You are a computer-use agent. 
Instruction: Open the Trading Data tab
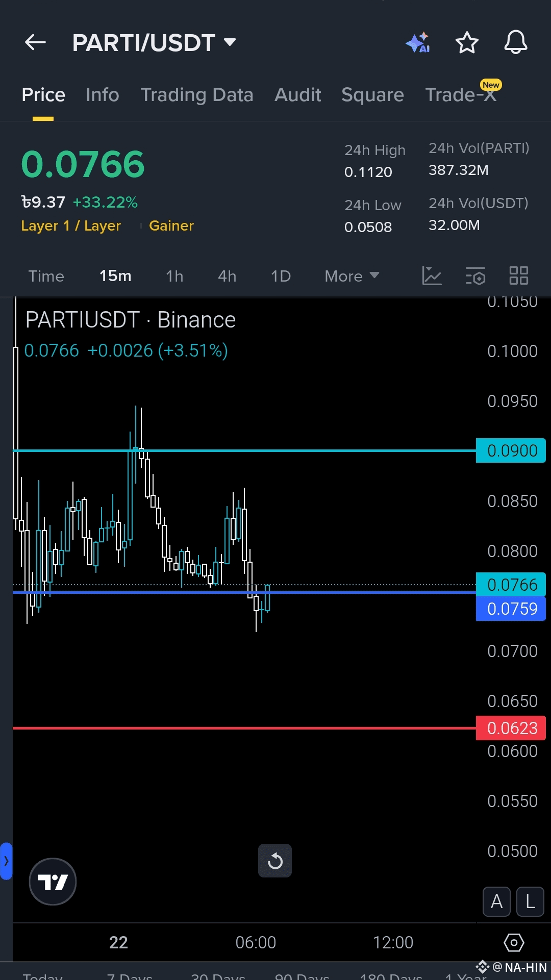click(197, 95)
